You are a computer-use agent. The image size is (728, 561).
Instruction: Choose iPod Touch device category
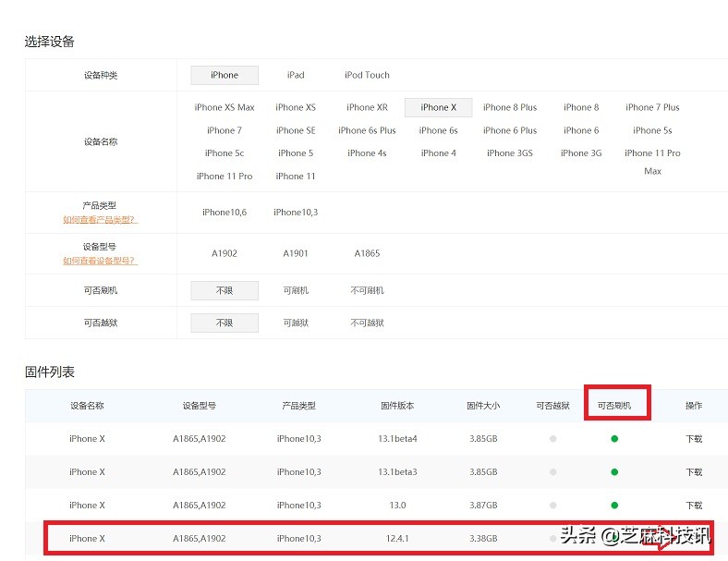click(x=367, y=76)
